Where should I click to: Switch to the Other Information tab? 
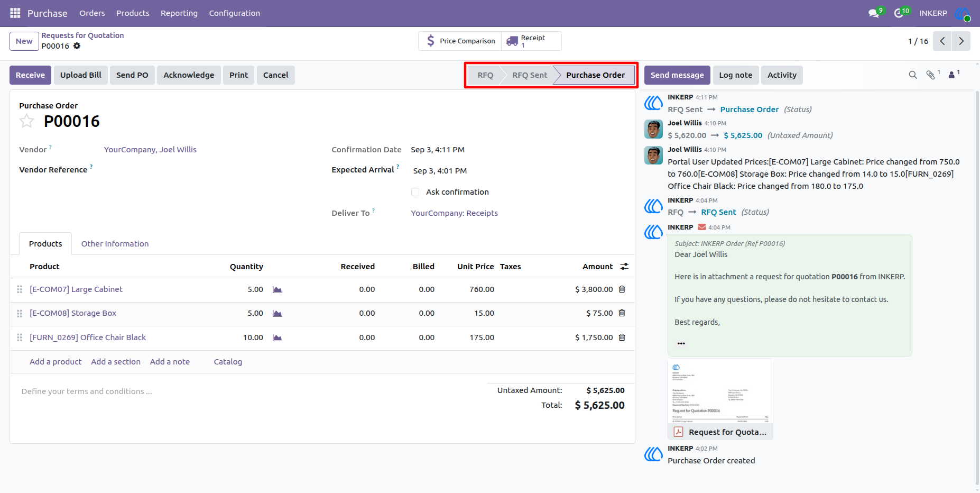[115, 244]
